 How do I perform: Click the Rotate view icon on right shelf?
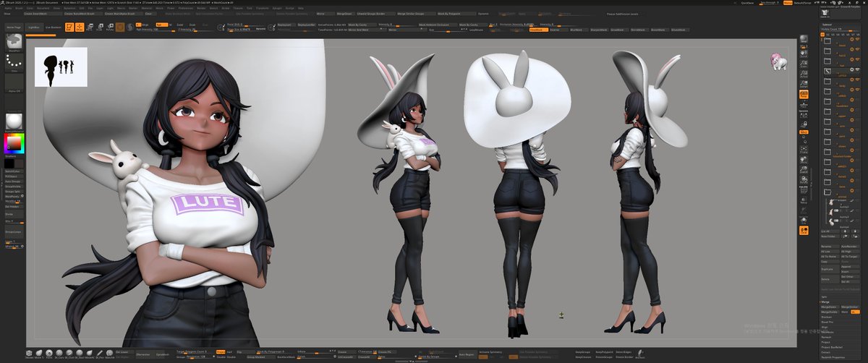803,179
